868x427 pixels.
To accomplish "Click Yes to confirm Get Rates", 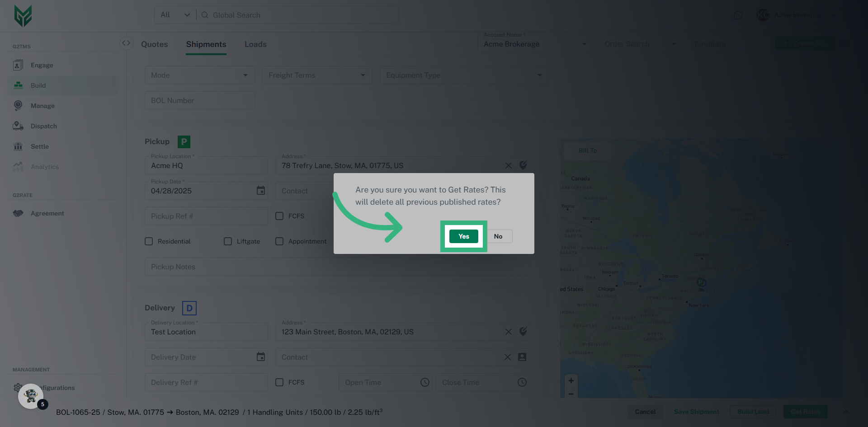I will coord(463,236).
